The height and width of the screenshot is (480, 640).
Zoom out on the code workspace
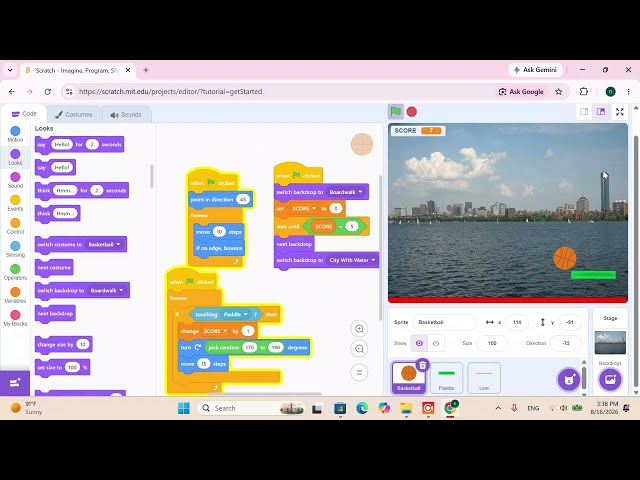pos(359,349)
